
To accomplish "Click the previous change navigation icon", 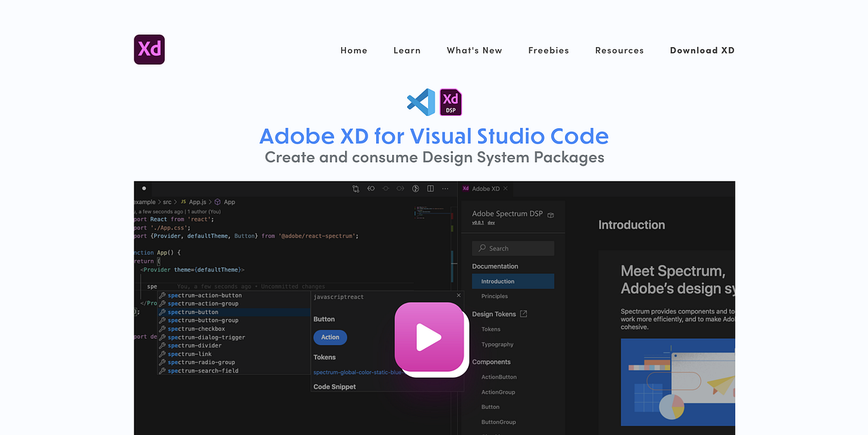I will coord(370,187).
